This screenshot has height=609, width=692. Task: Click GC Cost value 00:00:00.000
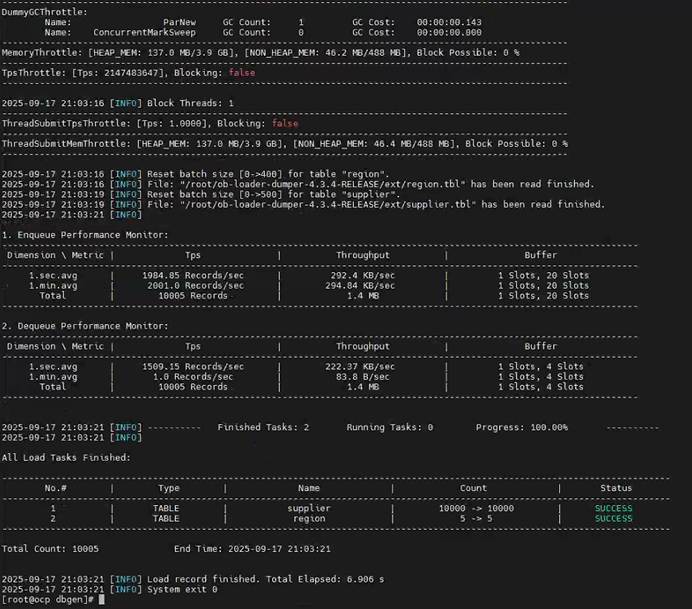[449, 32]
